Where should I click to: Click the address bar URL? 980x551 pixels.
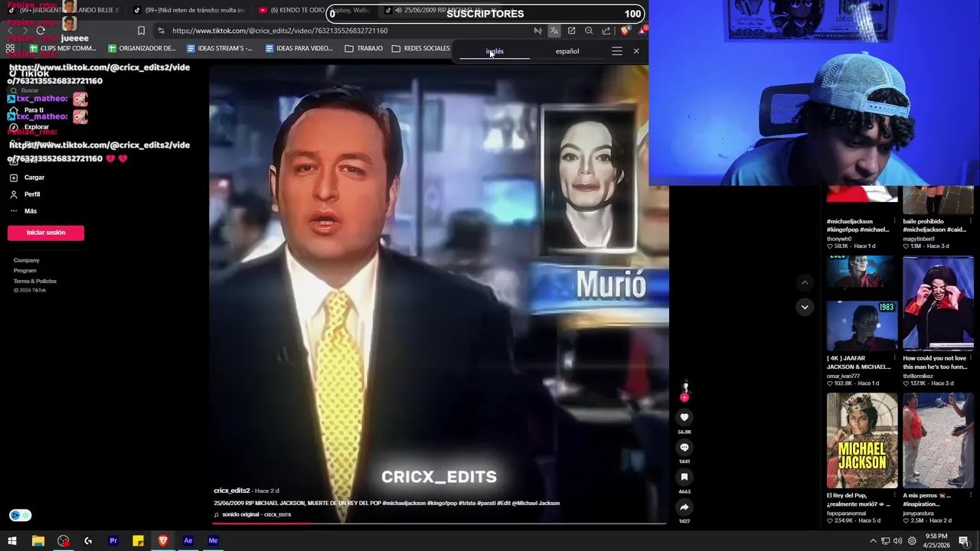279,31
